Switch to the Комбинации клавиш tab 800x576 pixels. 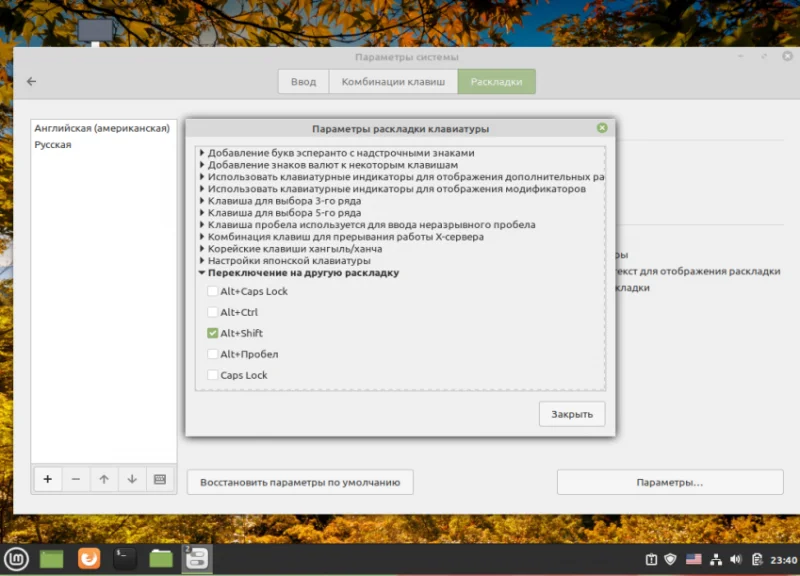[x=393, y=82]
